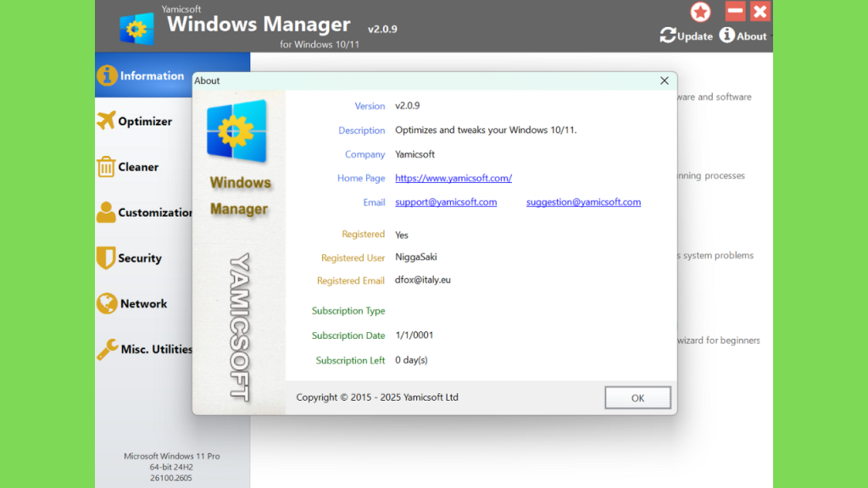
Task: Click the About dialog title text
Action: (x=207, y=80)
